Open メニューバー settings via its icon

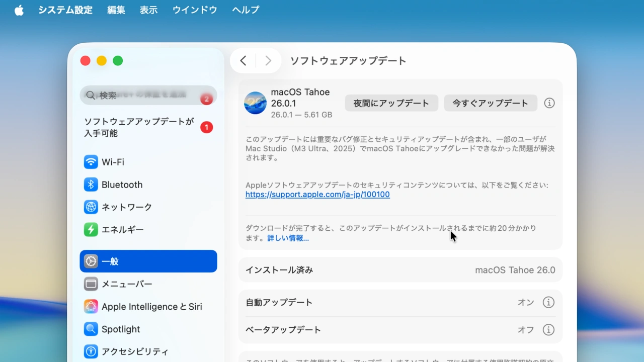point(91,284)
